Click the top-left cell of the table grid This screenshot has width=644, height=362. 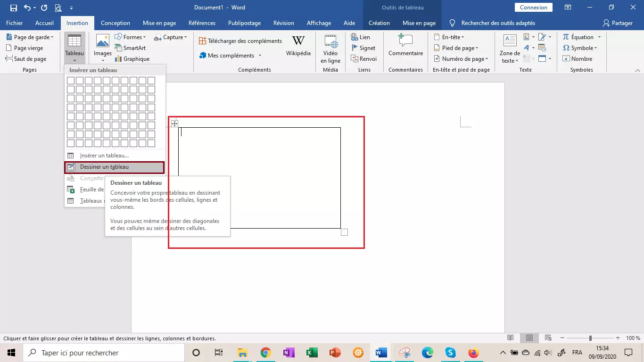coord(71,81)
